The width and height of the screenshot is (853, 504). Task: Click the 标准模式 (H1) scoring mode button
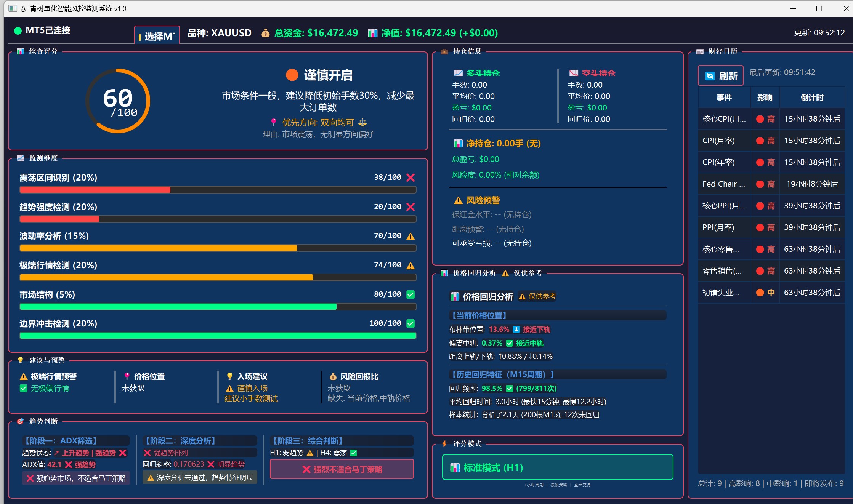(x=558, y=467)
